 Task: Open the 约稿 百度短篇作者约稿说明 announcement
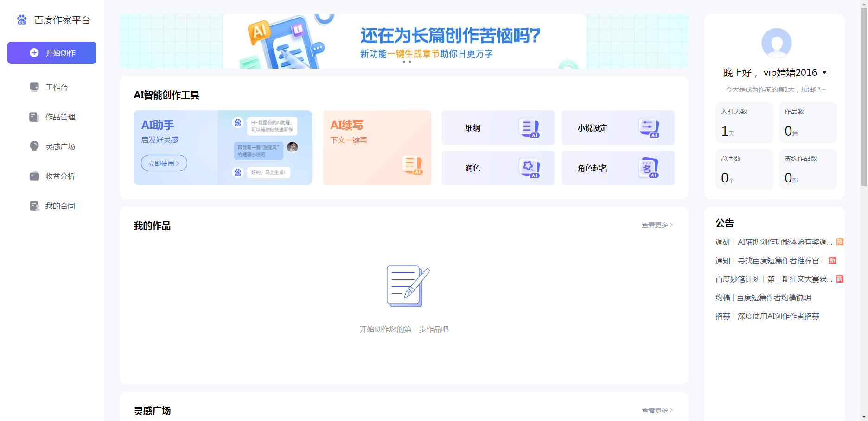tap(763, 297)
